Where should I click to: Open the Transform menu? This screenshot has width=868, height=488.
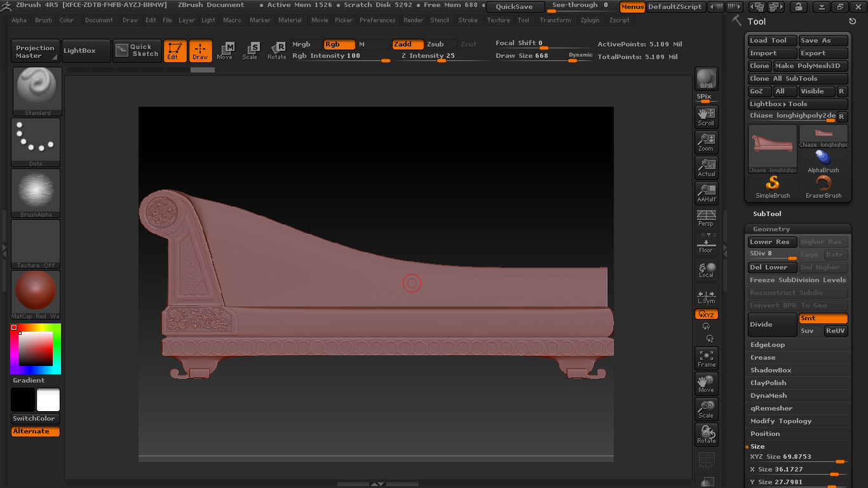[555, 20]
